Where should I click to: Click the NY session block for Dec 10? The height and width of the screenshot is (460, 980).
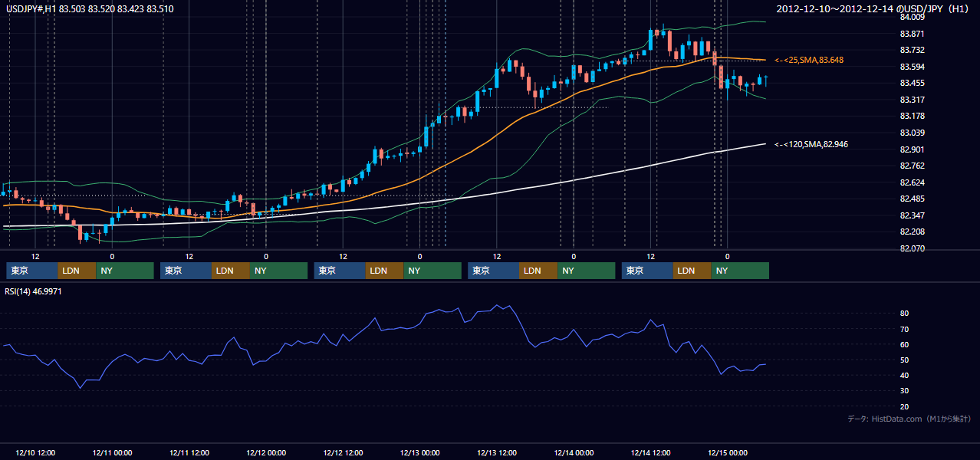[125, 271]
